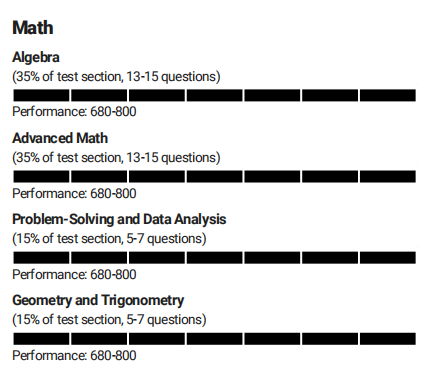Click Algebra's 35% of test section text

coord(68,77)
